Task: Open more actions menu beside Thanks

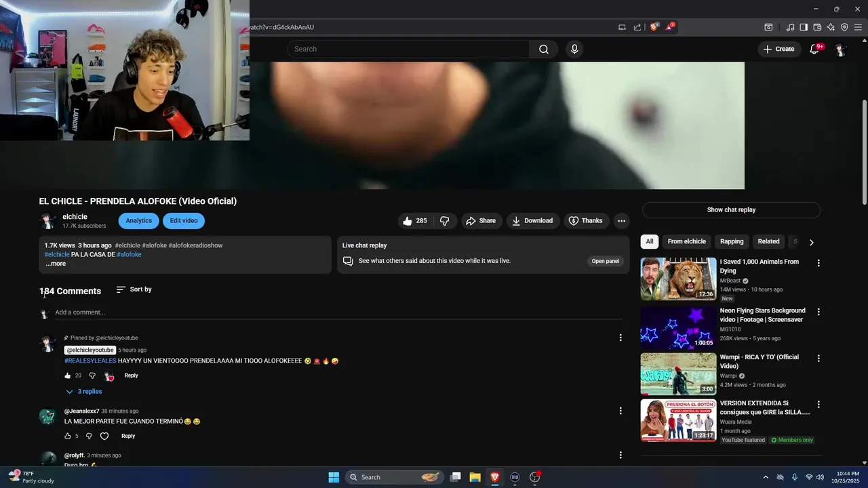Action: point(621,221)
